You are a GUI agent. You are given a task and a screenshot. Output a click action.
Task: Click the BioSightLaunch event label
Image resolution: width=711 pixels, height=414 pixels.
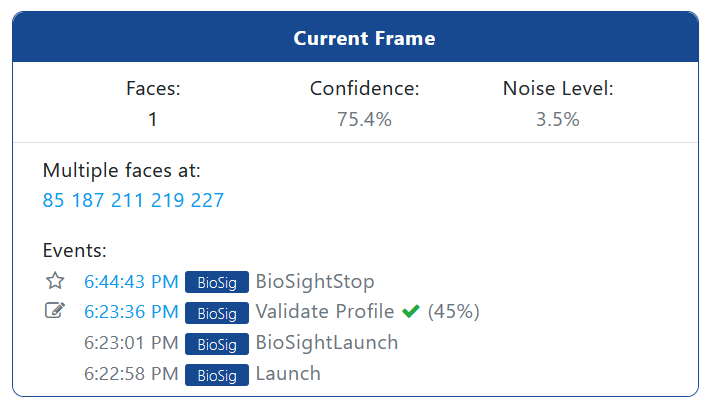(x=327, y=342)
